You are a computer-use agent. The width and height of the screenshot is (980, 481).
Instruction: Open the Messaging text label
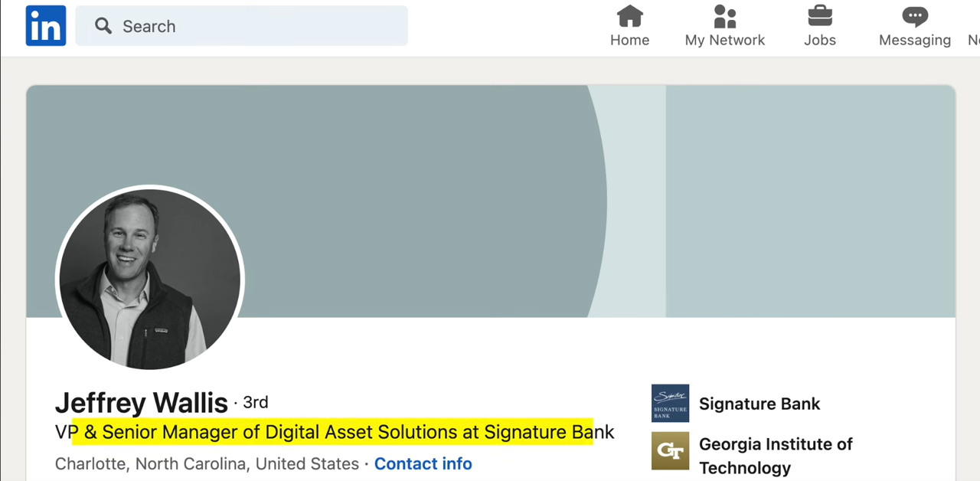[x=915, y=41]
